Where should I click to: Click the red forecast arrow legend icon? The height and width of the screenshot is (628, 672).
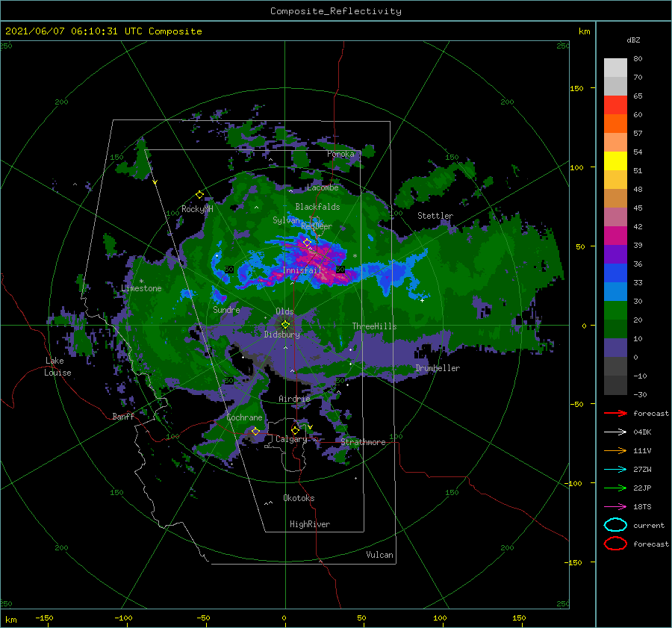point(615,413)
